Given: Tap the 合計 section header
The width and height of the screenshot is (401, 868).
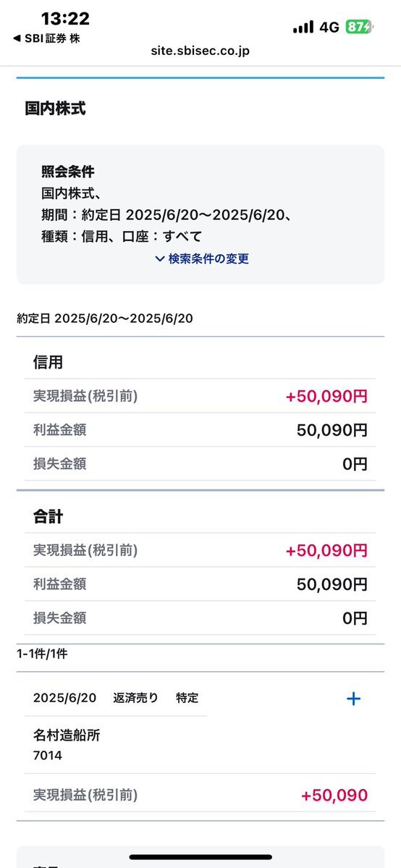Looking at the screenshot, I should point(48,517).
